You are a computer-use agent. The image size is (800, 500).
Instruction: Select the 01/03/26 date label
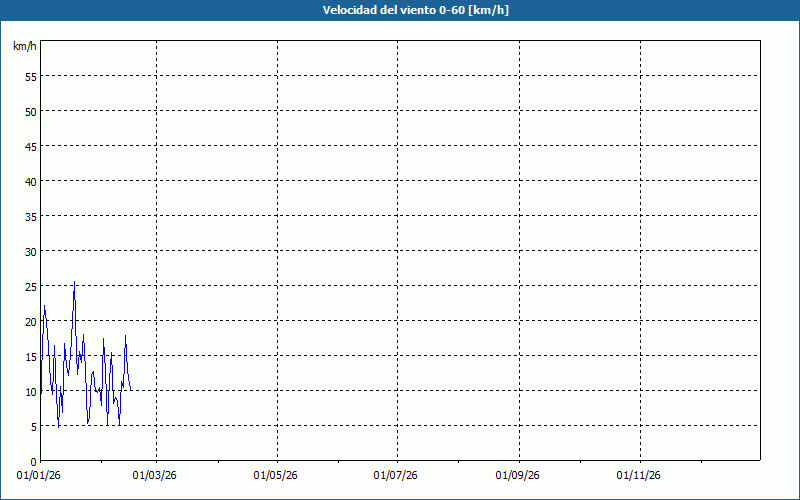tap(157, 475)
